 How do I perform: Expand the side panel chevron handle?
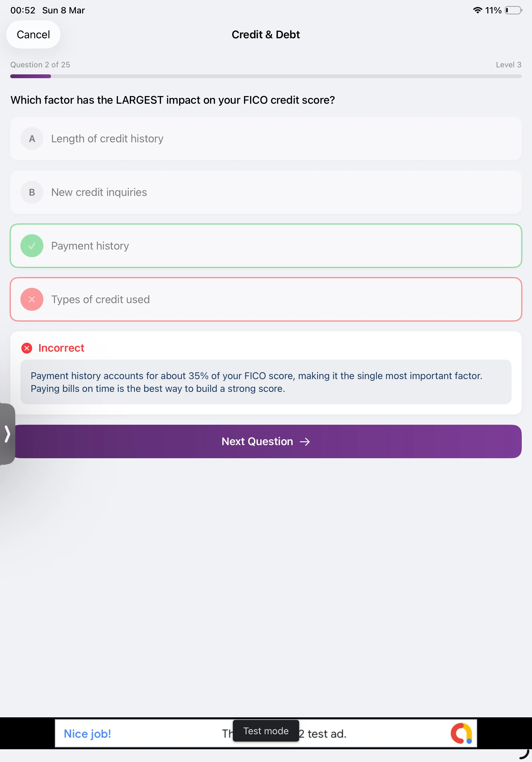[x=7, y=434]
